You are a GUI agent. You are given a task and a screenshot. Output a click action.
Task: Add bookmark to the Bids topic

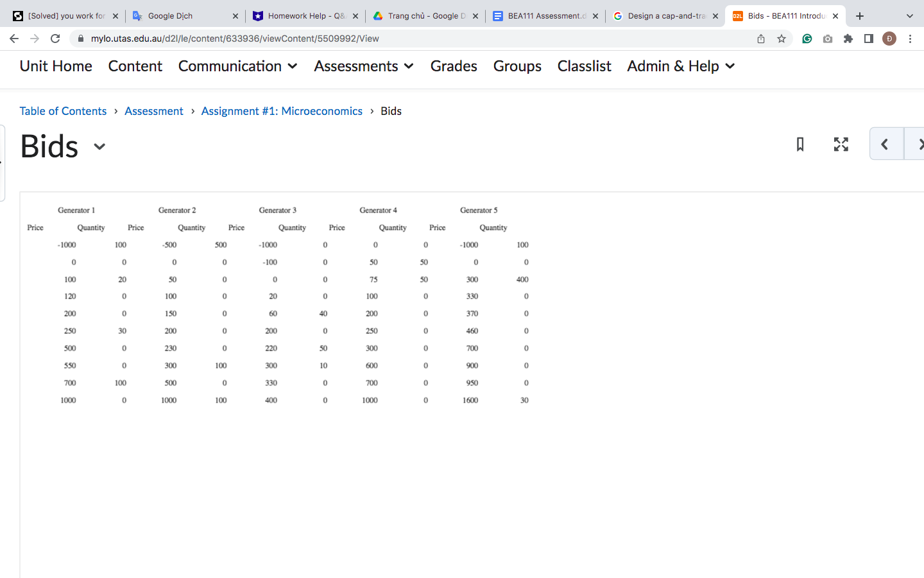point(800,144)
